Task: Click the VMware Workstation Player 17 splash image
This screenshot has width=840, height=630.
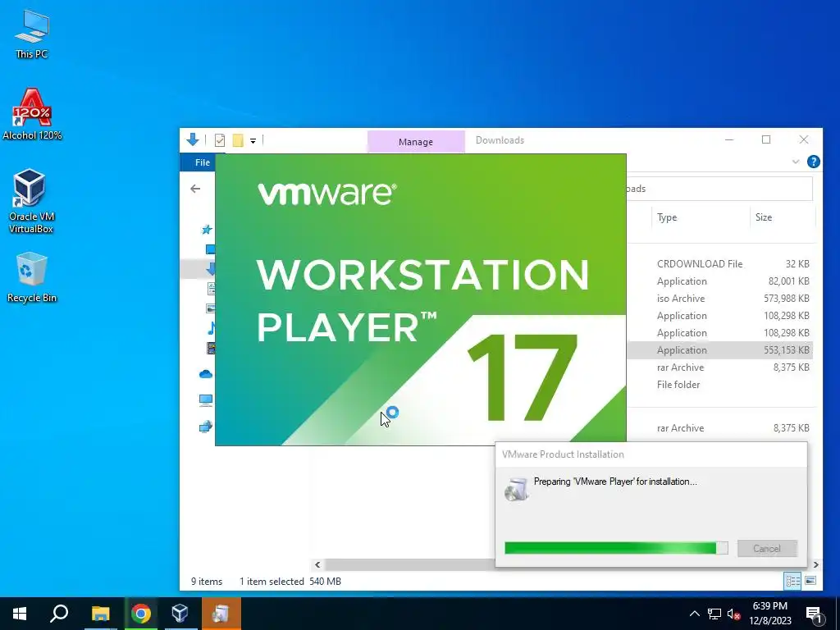Action: point(421,299)
